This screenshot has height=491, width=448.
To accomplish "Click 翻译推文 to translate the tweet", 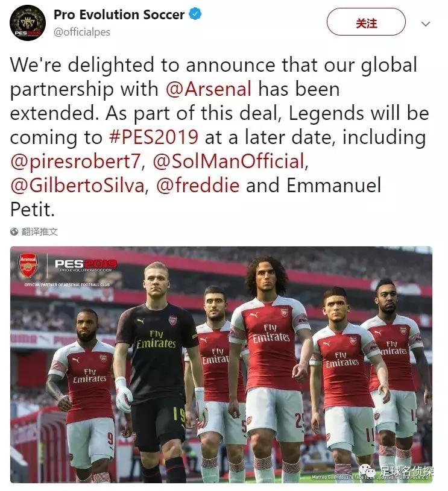I will (x=40, y=232).
